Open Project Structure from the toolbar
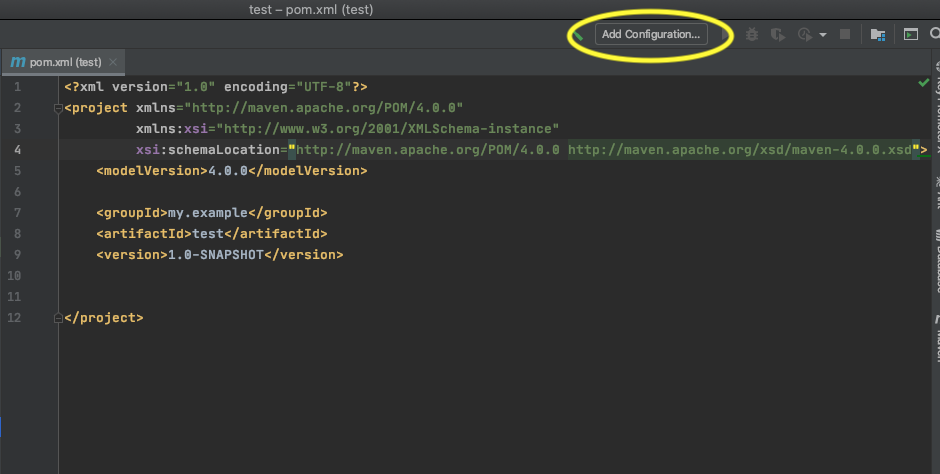Viewport: 940px width, 474px height. (x=878, y=35)
